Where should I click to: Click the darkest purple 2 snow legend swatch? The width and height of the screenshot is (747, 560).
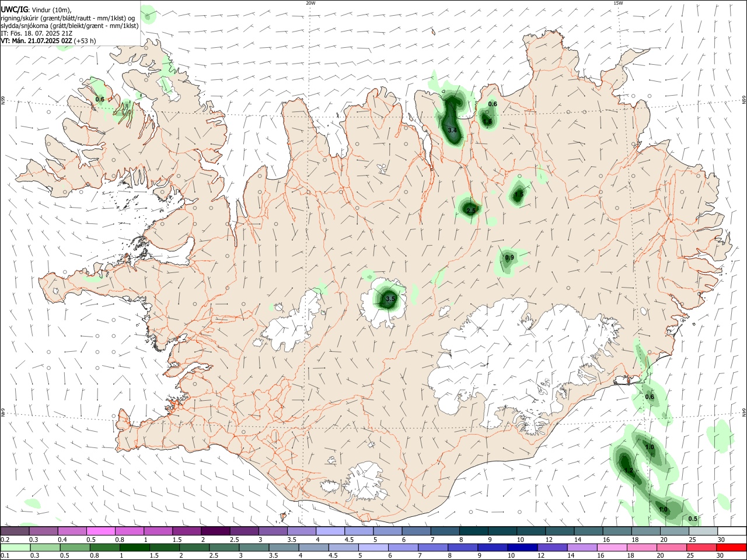click(215, 531)
